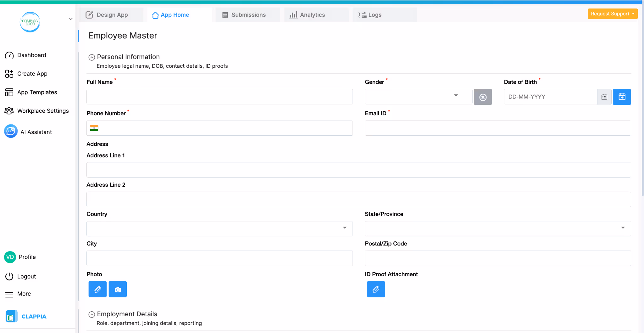Click the AI Assistant sidebar icon
This screenshot has height=333, width=644.
click(11, 131)
